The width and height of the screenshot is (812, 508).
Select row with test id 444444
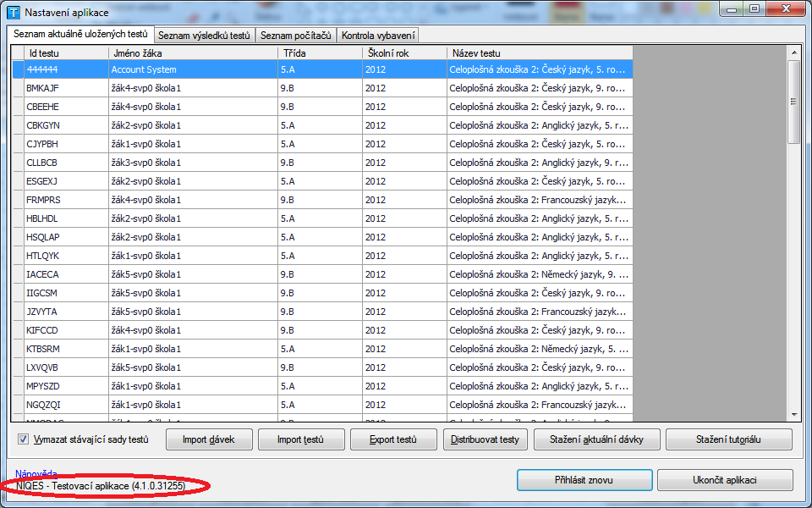(322, 69)
